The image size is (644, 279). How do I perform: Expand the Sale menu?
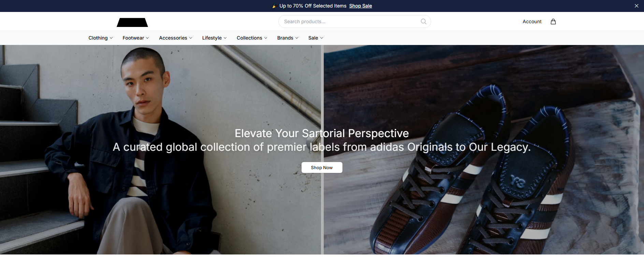click(316, 38)
